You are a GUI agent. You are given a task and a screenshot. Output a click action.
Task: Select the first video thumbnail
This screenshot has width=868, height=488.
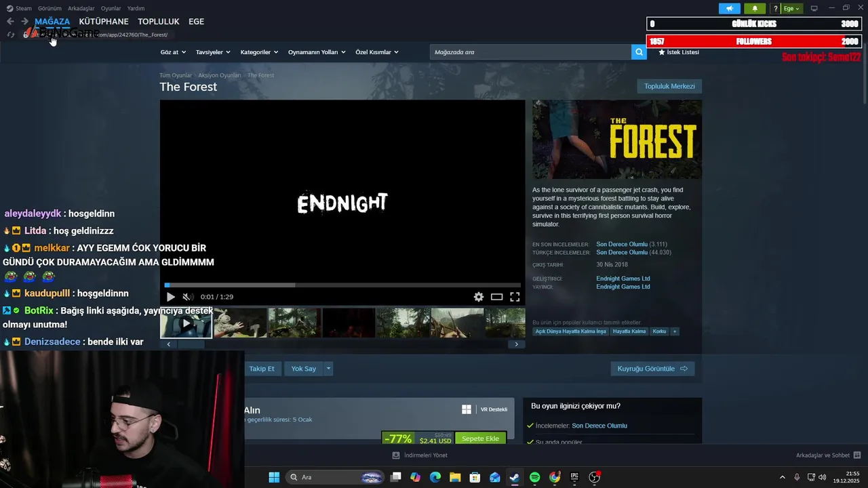click(x=186, y=323)
